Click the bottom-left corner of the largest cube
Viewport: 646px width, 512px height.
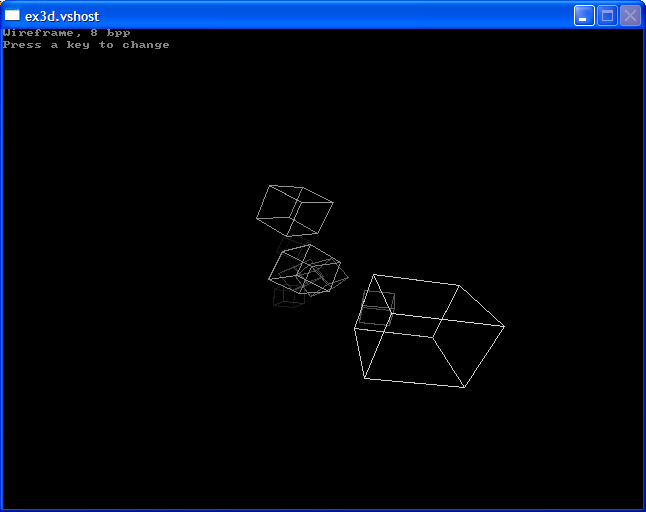[x=365, y=378]
